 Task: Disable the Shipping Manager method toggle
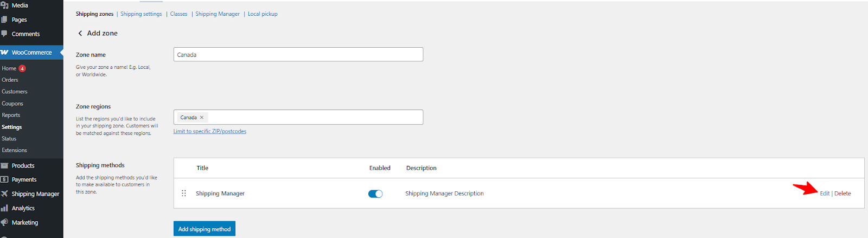click(375, 194)
